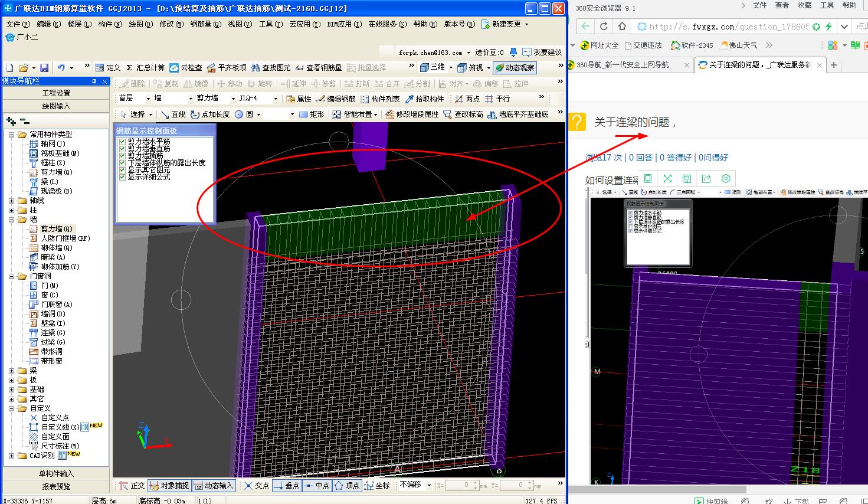Open 工程设置 module
Viewport: 868px width, 504px height.
56,93
